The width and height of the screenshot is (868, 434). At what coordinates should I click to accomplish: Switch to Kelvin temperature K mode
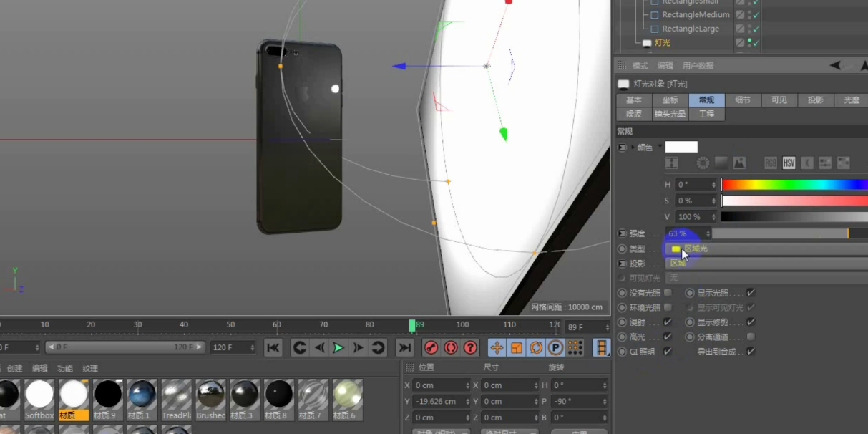point(807,163)
